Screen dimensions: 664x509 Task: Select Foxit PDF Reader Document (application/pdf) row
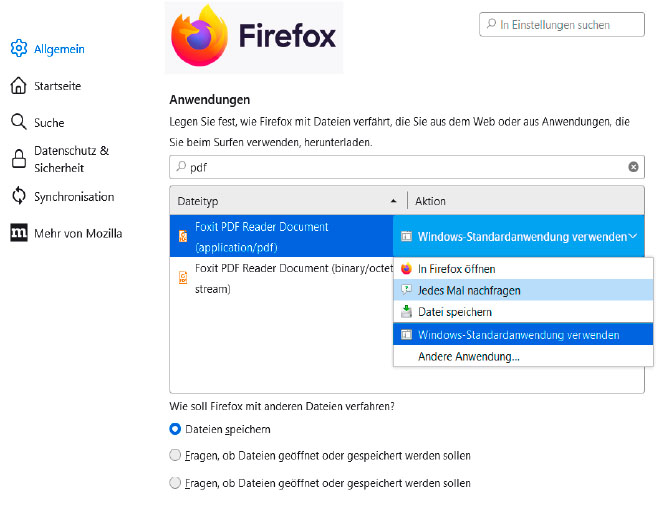coord(282,236)
